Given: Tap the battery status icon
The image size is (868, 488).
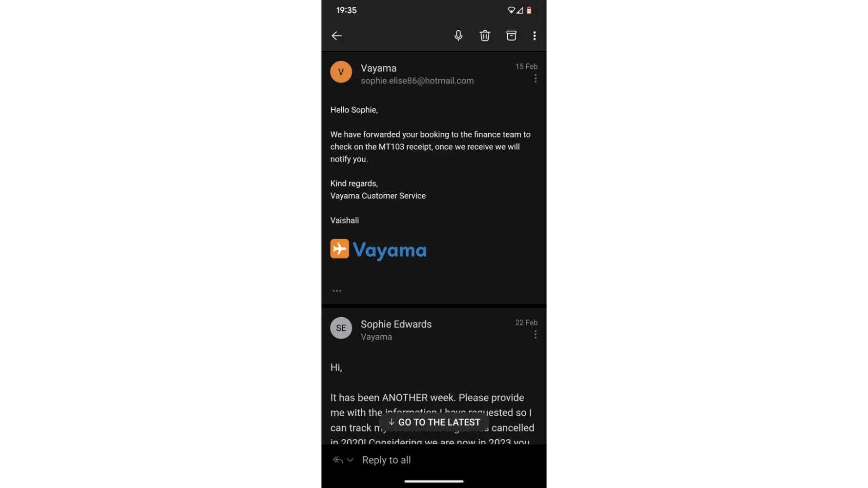Looking at the screenshot, I should coord(529,10).
